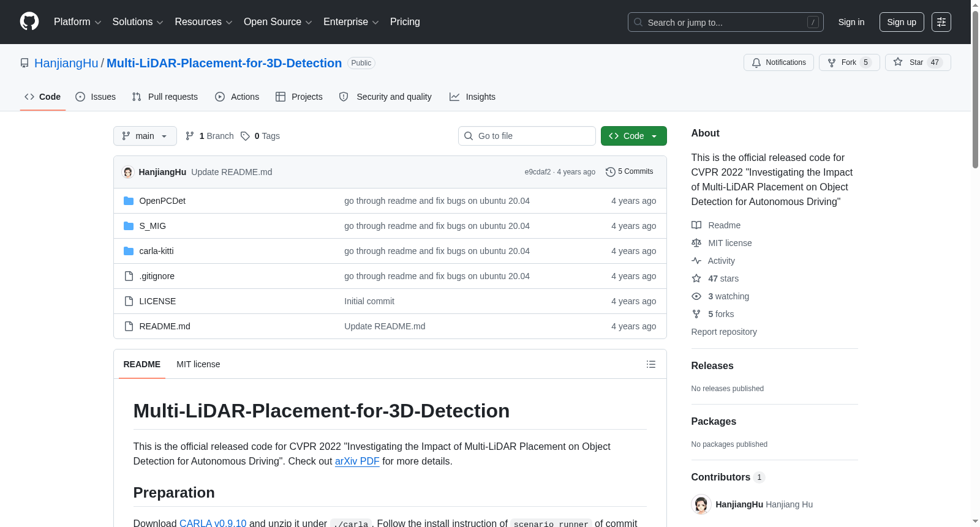The height and width of the screenshot is (527, 980).
Task: Click the MIT license scale icon in About
Action: tap(696, 243)
